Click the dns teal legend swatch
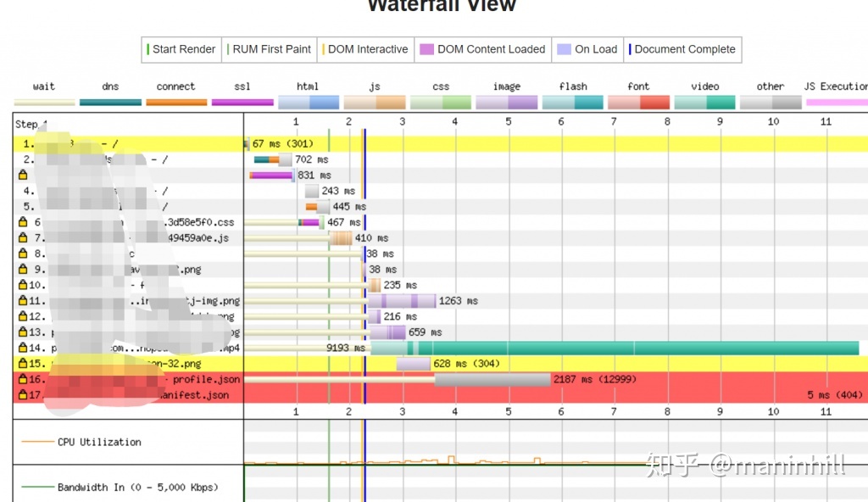This screenshot has height=502, width=868. tap(110, 103)
